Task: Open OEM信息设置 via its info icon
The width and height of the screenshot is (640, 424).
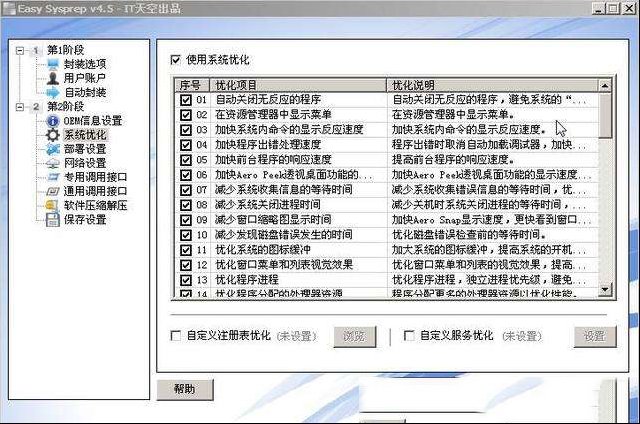Action: (x=53, y=120)
